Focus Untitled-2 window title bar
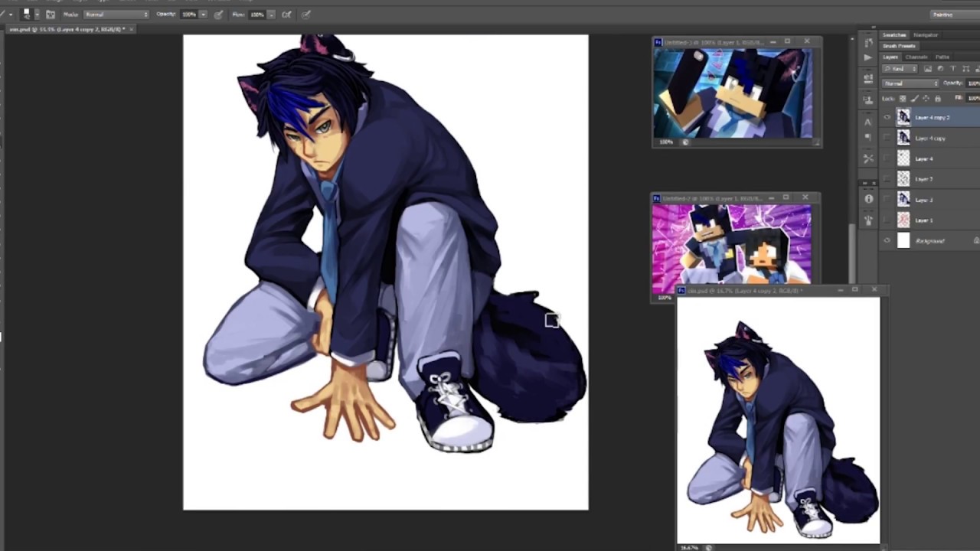This screenshot has height=551, width=980. 735,197
